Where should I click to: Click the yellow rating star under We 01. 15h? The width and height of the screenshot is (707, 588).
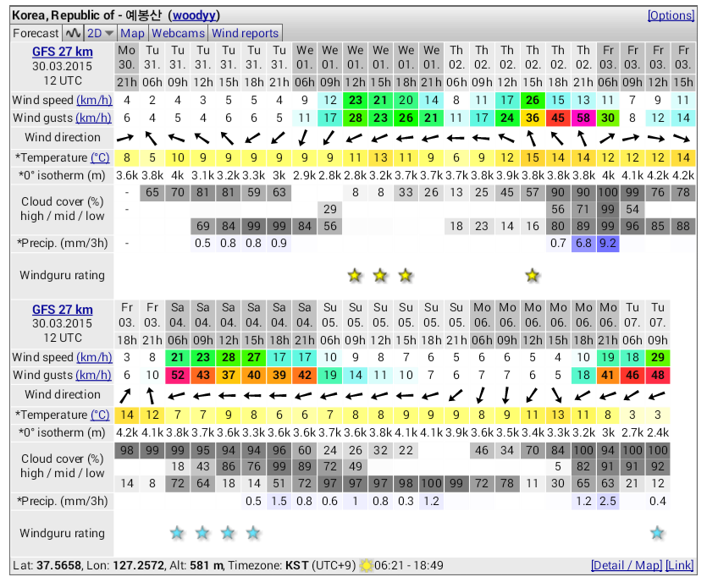pos(380,275)
